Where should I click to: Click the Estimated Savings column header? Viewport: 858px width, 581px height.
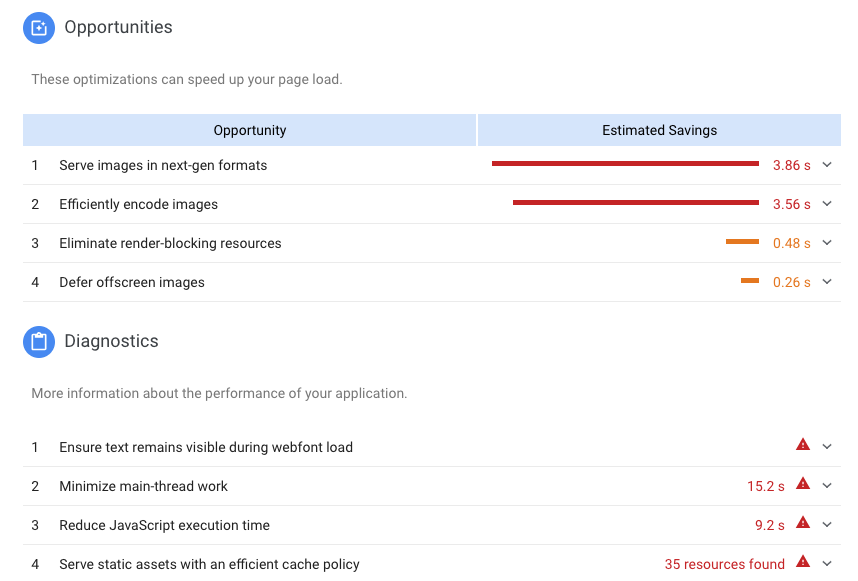pos(659,130)
